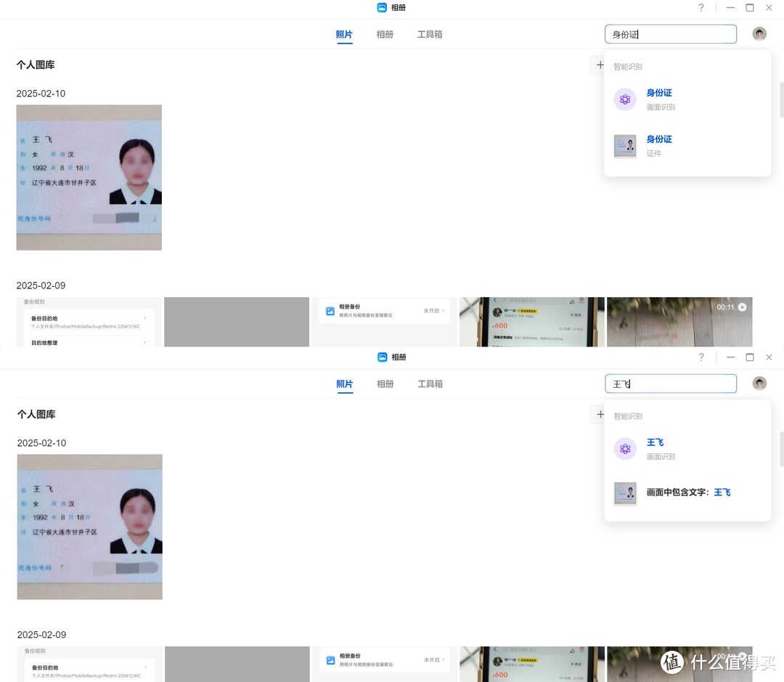Open the ID card photo in the 身份证 window

pos(89,178)
